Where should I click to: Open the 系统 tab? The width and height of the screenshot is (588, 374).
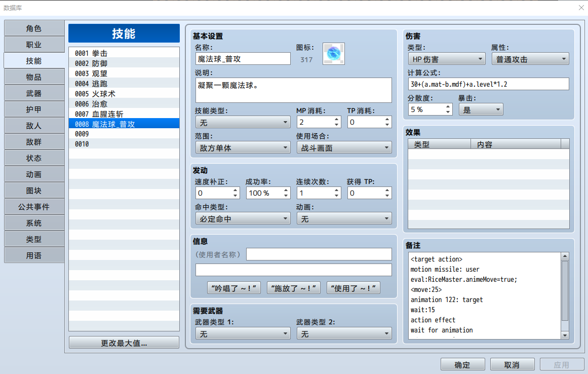[34, 223]
